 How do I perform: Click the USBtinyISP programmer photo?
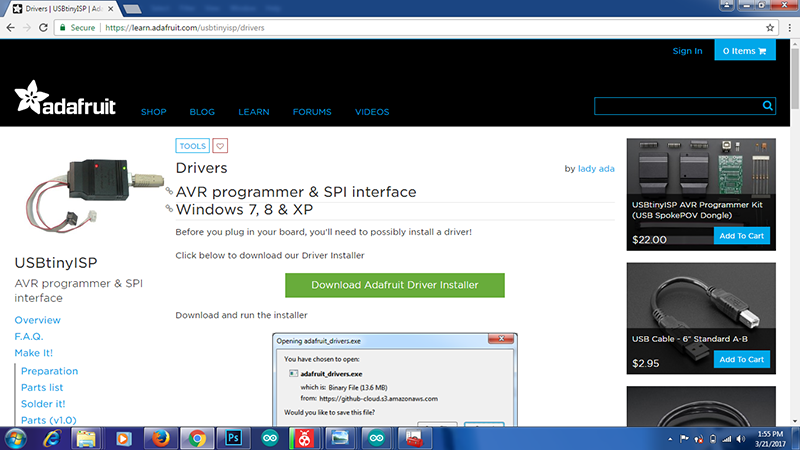[95, 195]
